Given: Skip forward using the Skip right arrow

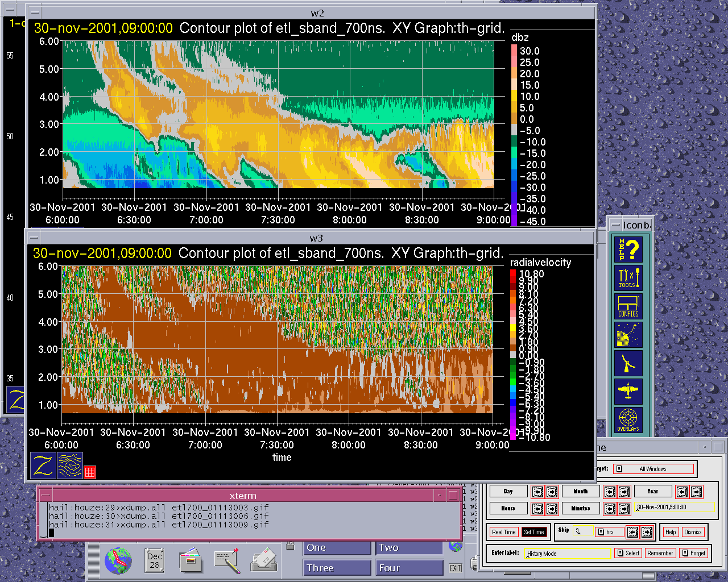Looking at the screenshot, I should (x=647, y=533).
